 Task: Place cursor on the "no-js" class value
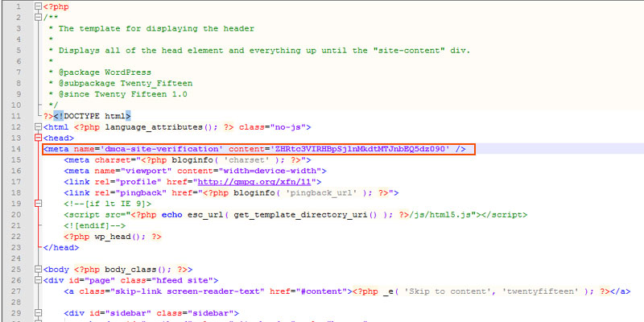(x=286, y=127)
